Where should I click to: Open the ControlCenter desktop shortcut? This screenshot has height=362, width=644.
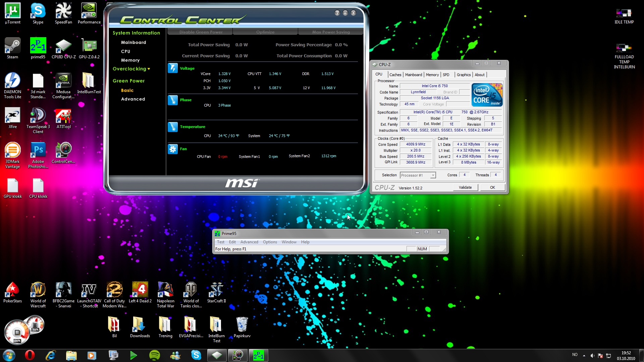pos(63,153)
